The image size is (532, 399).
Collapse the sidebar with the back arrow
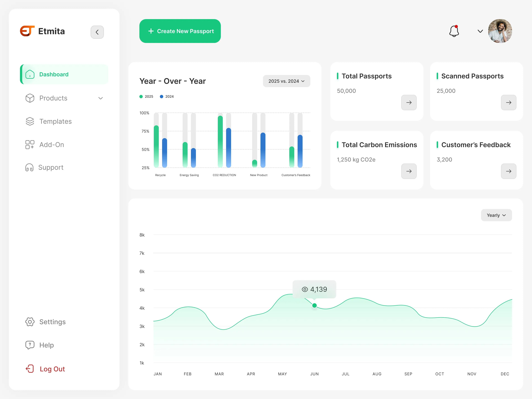point(97,32)
